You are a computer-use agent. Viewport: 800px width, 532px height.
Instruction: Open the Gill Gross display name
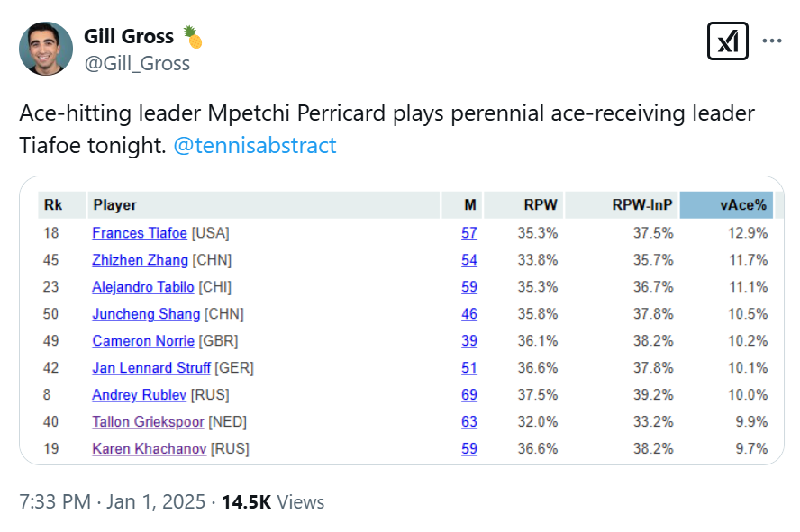click(129, 36)
